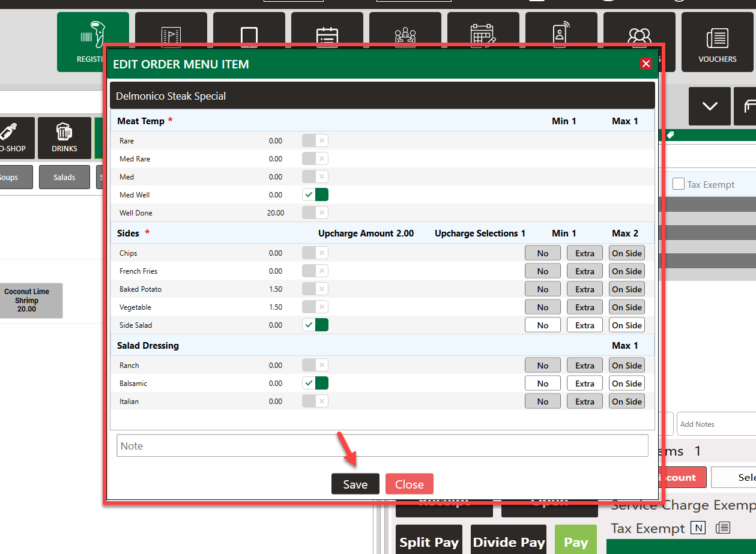Screen dimensions: 756x554
Task: Check the Tax Exempt checkbox
Action: click(679, 184)
